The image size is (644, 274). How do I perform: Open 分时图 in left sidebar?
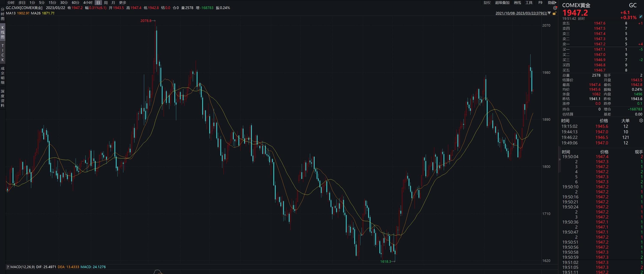point(3,14)
